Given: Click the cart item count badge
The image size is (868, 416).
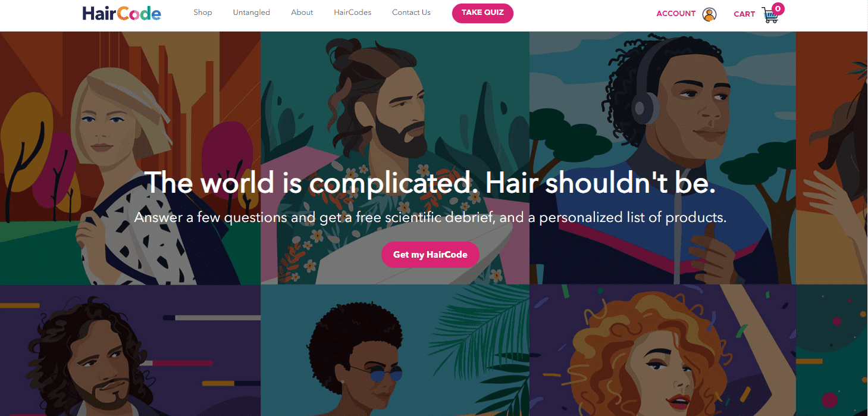Looking at the screenshot, I should 778,9.
